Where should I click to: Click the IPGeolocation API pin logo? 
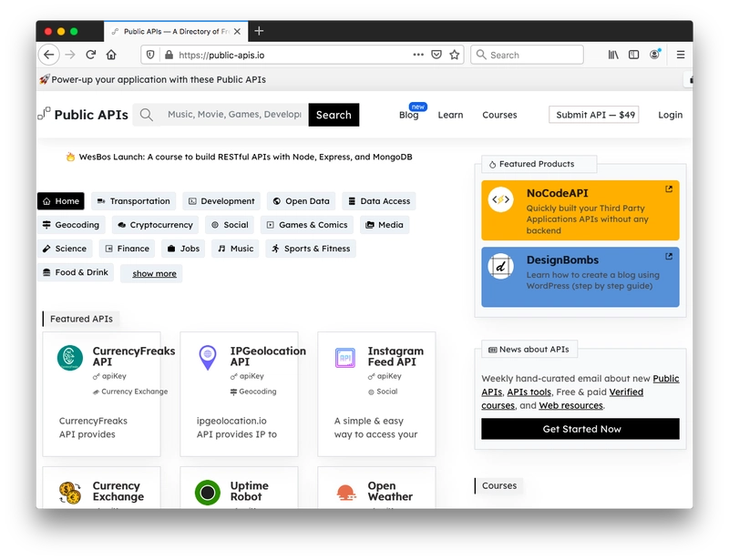[x=208, y=357]
